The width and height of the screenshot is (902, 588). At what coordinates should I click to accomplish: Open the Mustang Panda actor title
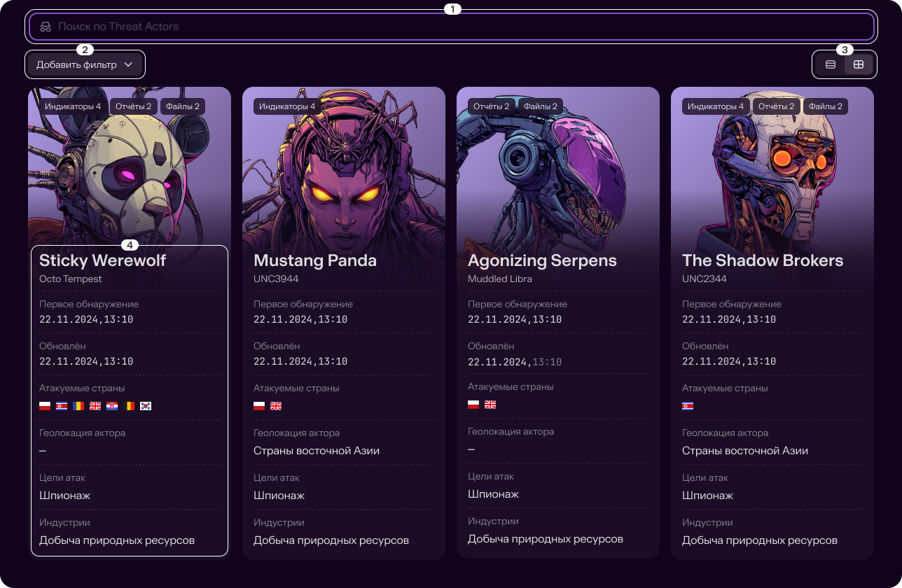[315, 260]
